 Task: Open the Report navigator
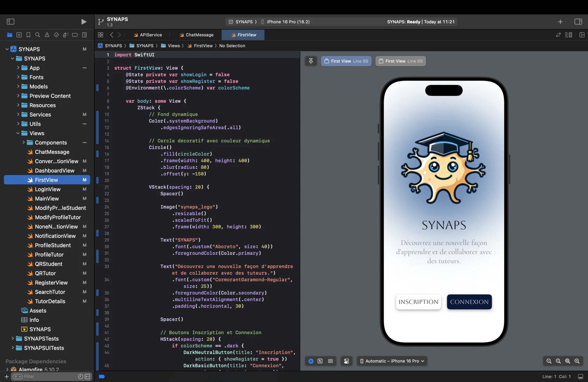pyautogui.click(x=85, y=35)
